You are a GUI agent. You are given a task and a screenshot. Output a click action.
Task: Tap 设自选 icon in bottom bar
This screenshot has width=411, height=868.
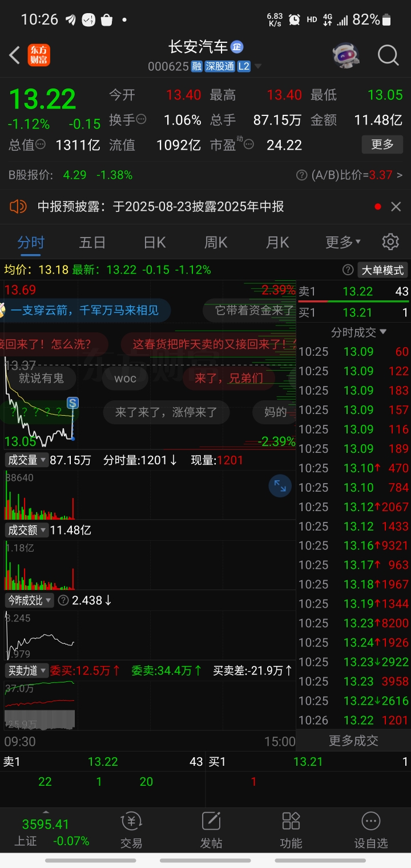(371, 830)
